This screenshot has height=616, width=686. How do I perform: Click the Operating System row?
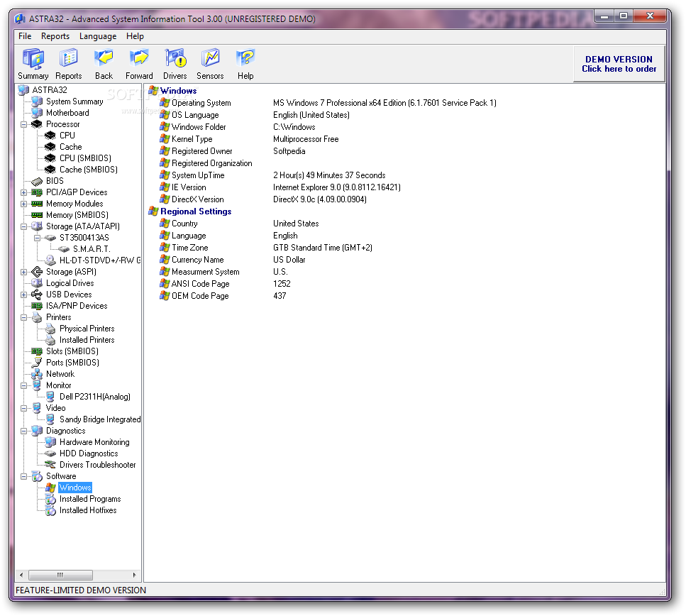[328, 103]
